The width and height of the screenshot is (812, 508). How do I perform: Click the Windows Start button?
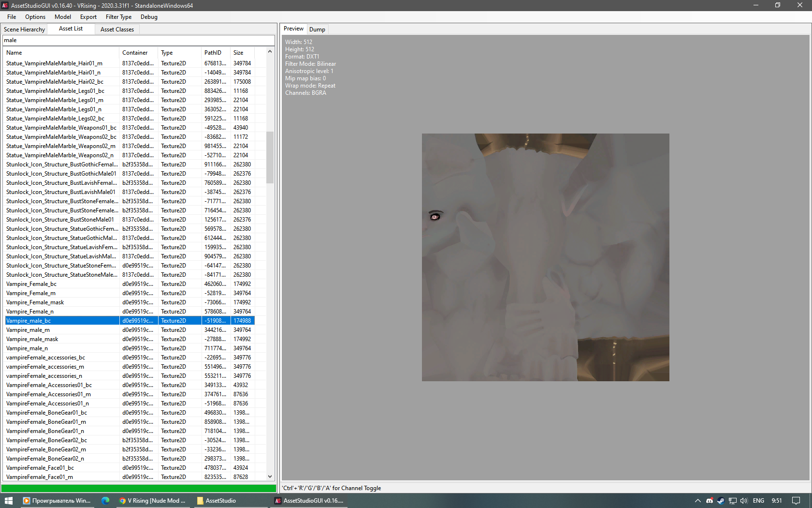click(x=8, y=501)
